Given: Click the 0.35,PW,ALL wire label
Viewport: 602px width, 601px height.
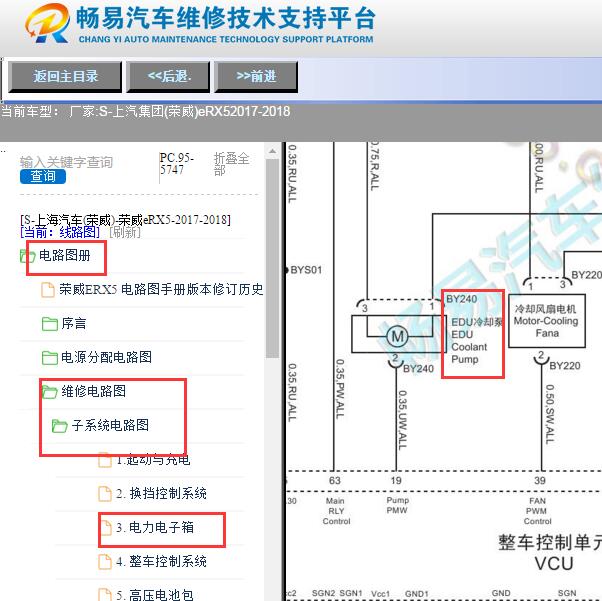Looking at the screenshot, I should (x=340, y=389).
